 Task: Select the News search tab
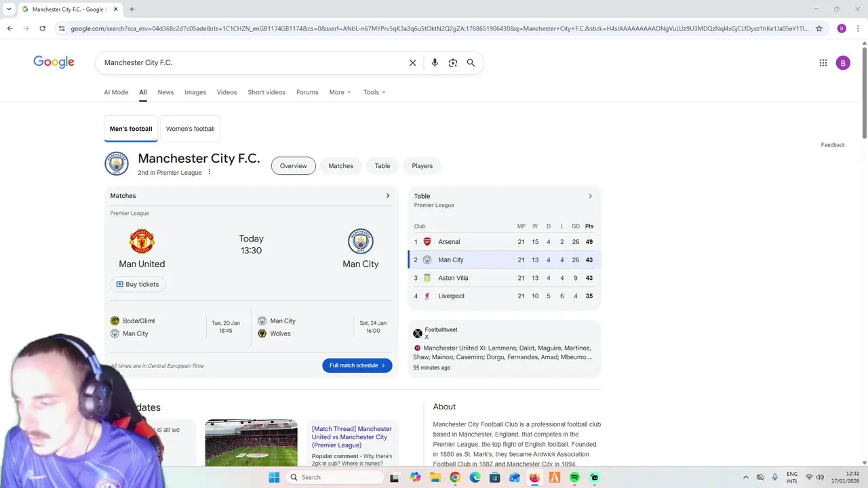[x=165, y=92]
